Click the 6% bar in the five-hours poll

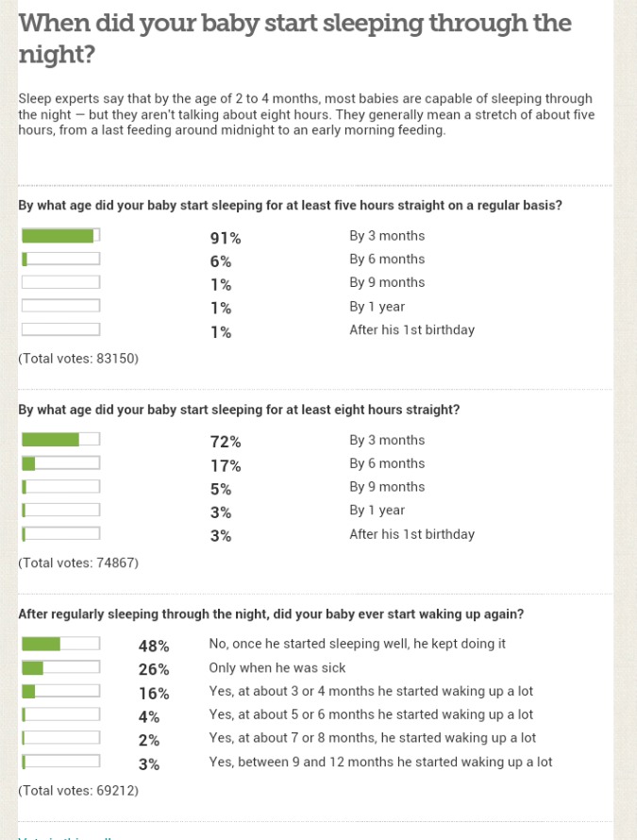(60, 260)
